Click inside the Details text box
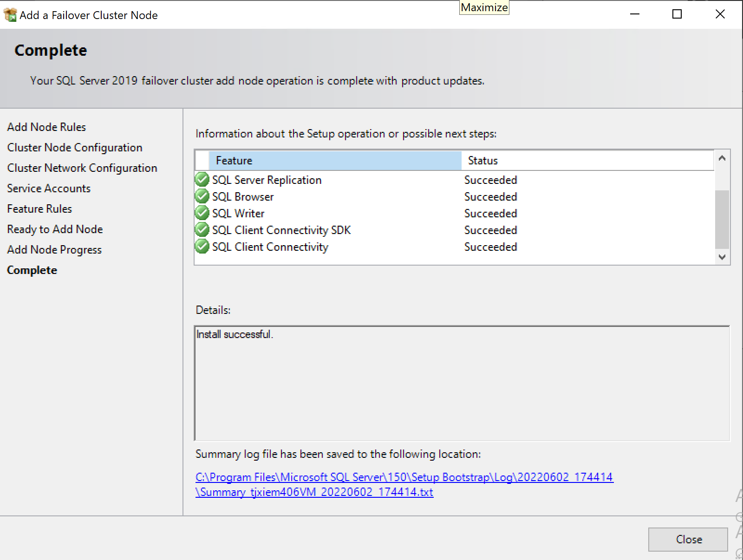The image size is (743, 560). tap(462, 384)
